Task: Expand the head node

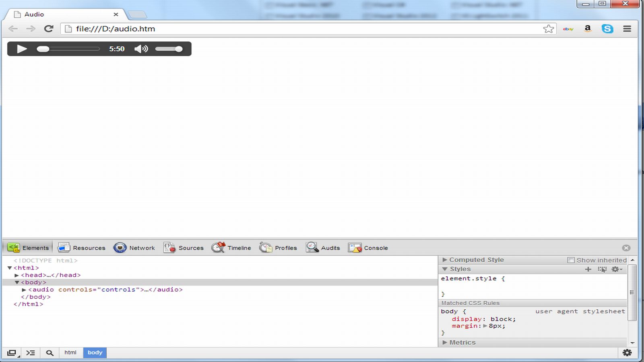Action: pyautogui.click(x=17, y=275)
